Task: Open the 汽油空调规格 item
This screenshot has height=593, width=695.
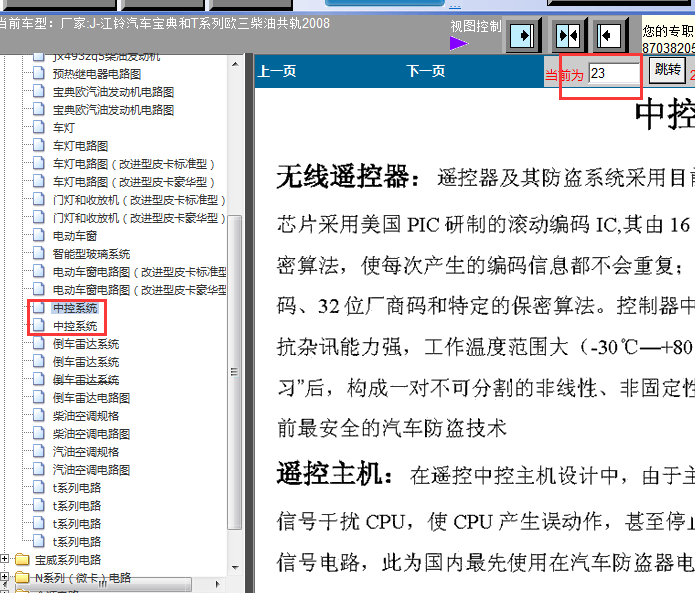Action: click(x=86, y=452)
